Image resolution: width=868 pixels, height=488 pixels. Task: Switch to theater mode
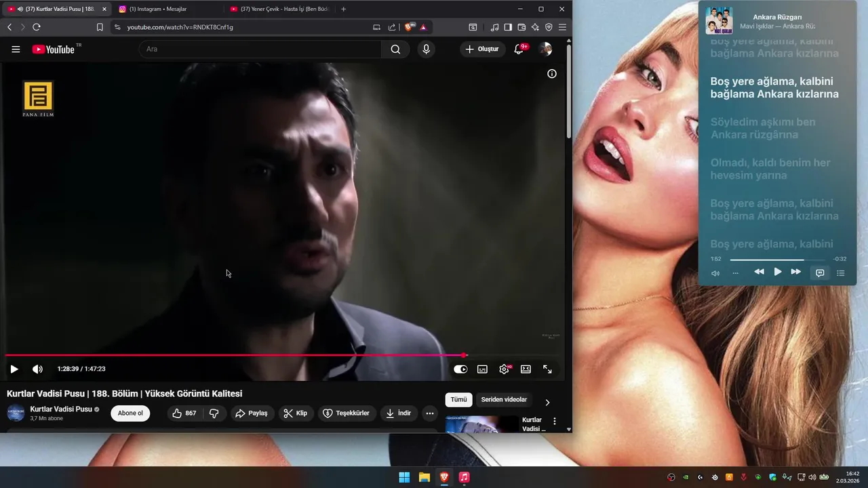pos(526,369)
